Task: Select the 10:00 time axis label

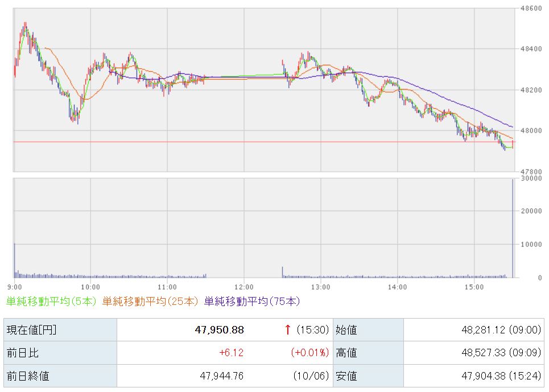Action: [x=90, y=286]
